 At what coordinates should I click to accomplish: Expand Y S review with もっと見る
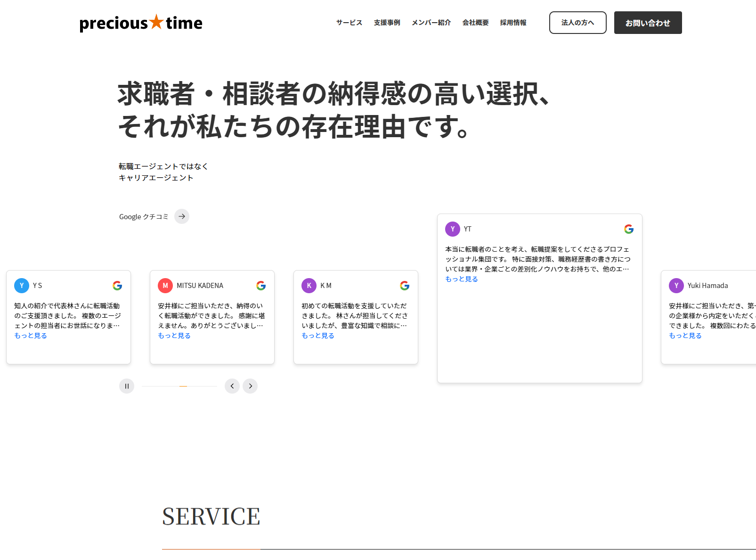tap(31, 336)
